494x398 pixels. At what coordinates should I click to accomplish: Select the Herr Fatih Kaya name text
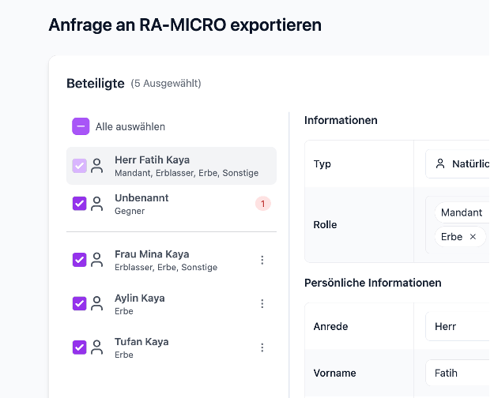152,160
